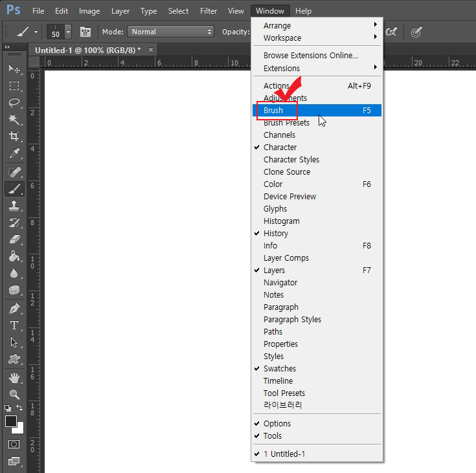Open the Workspace submenu
476x473 pixels.
317,38
